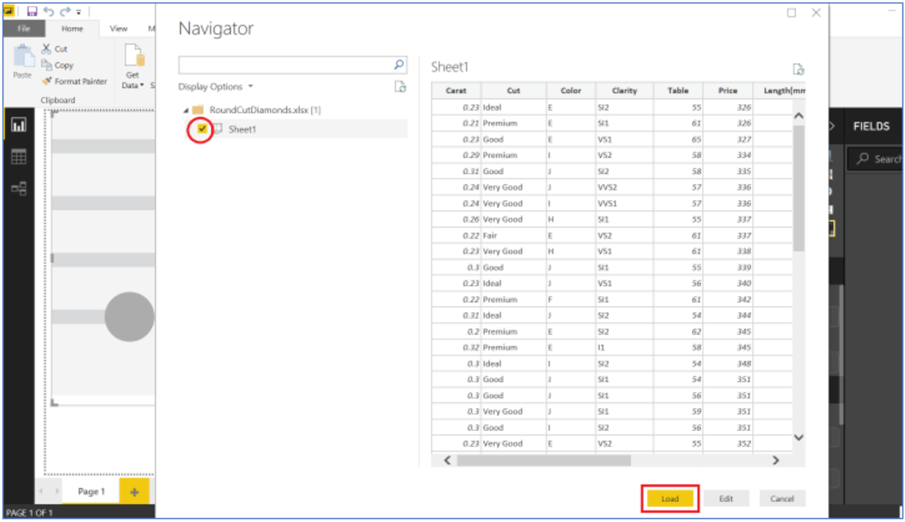The image size is (905, 522).
Task: Click the Undo arrow icon
Action: tap(49, 11)
